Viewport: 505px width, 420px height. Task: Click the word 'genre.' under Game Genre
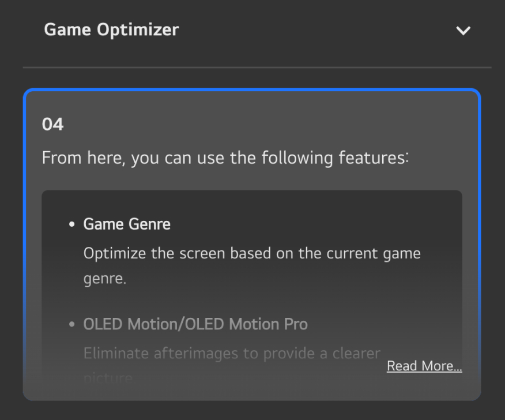coord(105,279)
